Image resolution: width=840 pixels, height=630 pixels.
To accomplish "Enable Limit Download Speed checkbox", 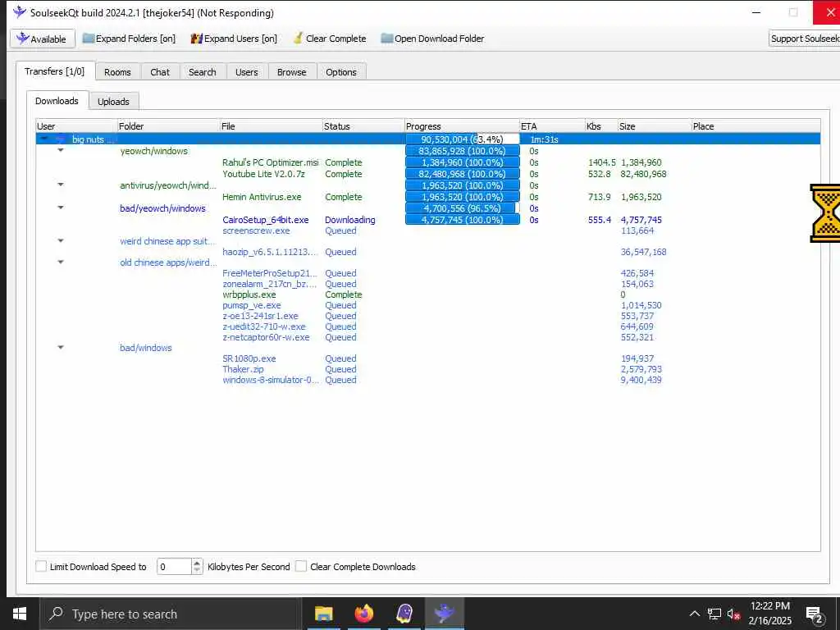I will click(41, 566).
